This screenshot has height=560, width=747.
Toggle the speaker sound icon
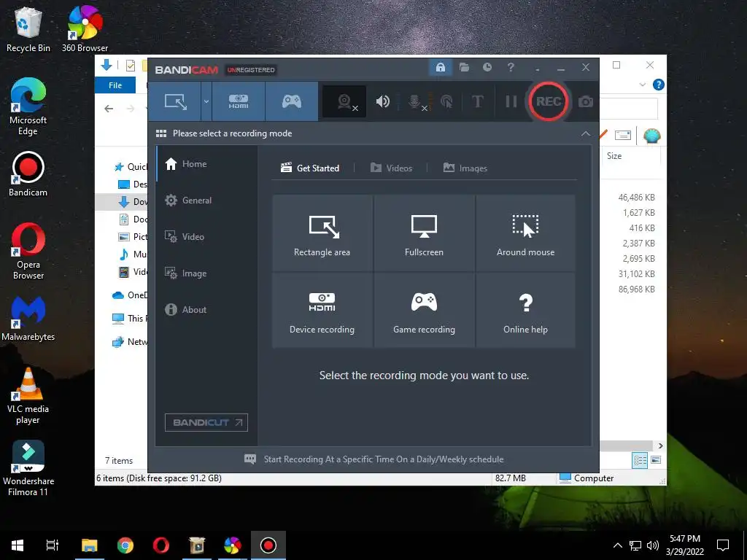(382, 101)
